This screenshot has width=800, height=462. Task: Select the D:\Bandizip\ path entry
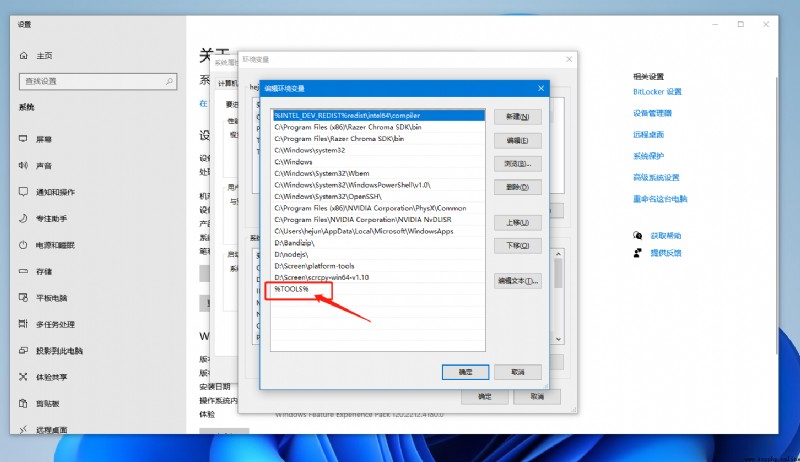(x=378, y=243)
